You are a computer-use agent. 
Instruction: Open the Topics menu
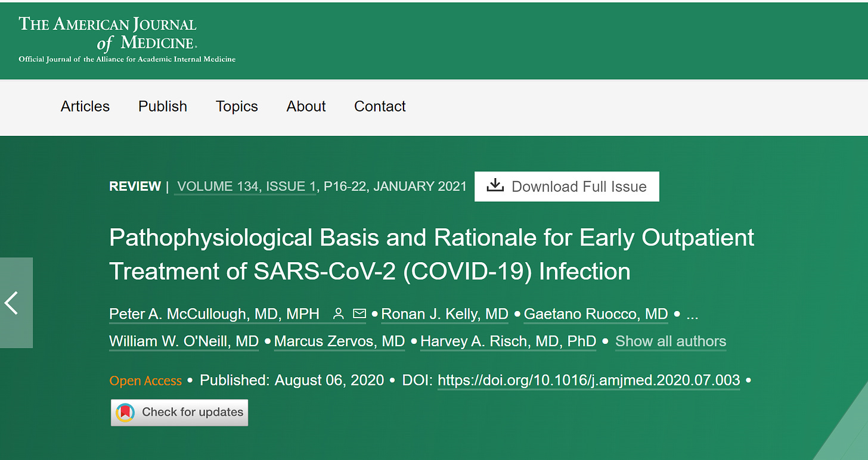click(237, 107)
